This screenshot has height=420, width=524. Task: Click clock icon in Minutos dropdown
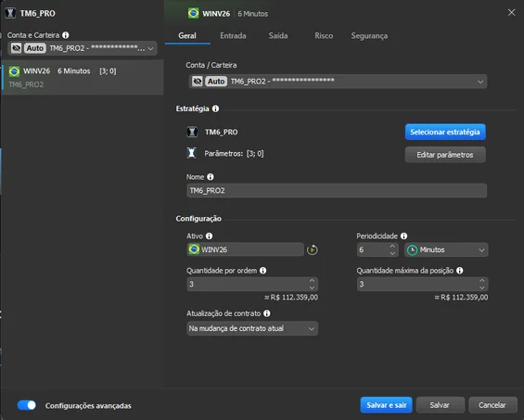pos(412,250)
